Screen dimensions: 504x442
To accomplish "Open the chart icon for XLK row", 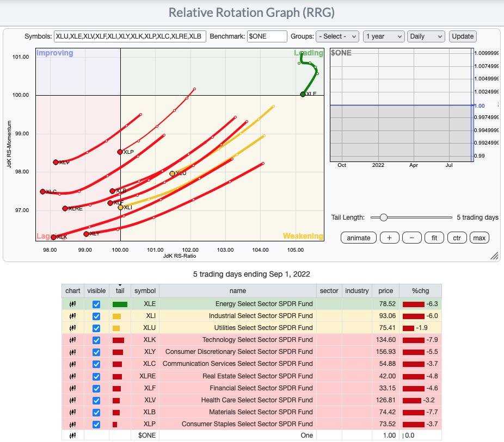I will click(72, 340).
